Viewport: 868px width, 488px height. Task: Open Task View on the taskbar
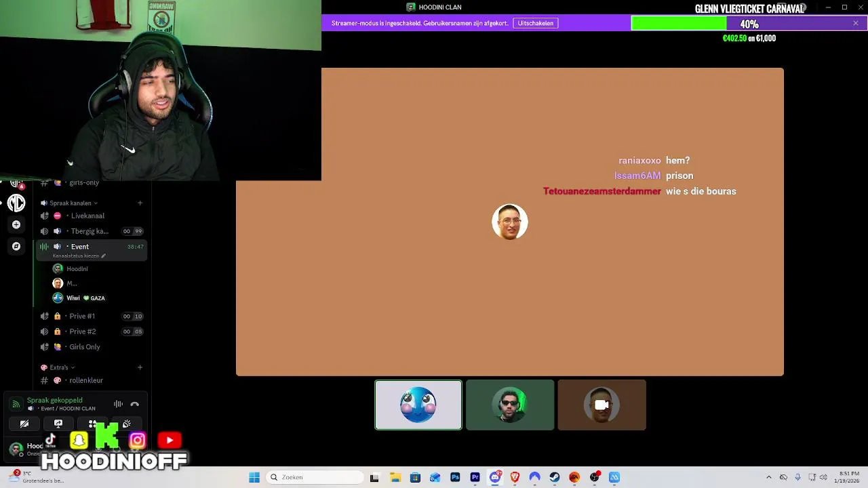point(374,477)
